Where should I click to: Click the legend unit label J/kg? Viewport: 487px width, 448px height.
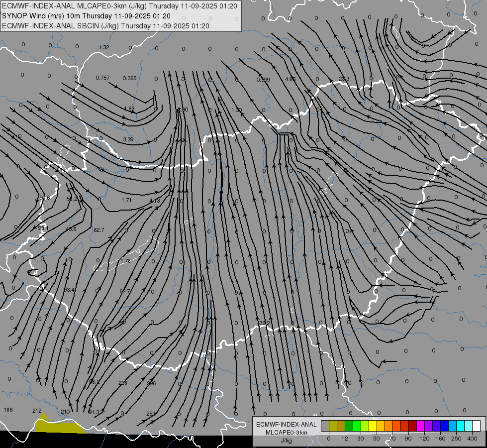[286, 441]
